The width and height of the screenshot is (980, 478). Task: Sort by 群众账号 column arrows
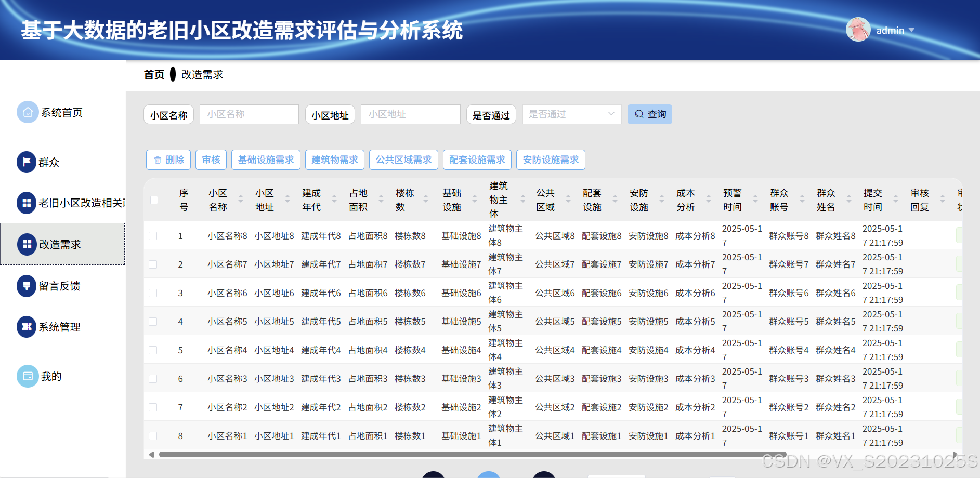pyautogui.click(x=802, y=199)
